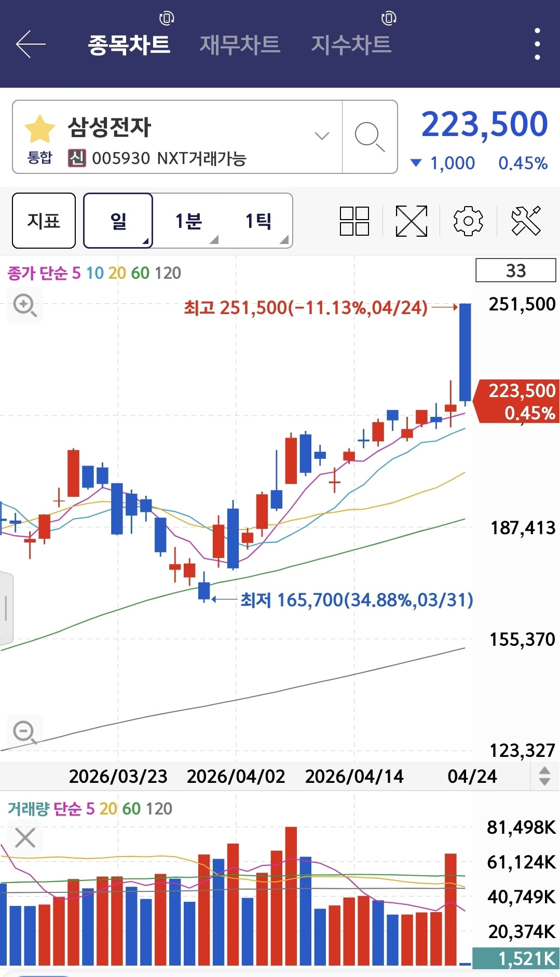Click the up/down stepper beside 04/24
The image size is (560, 977).
coord(544,776)
